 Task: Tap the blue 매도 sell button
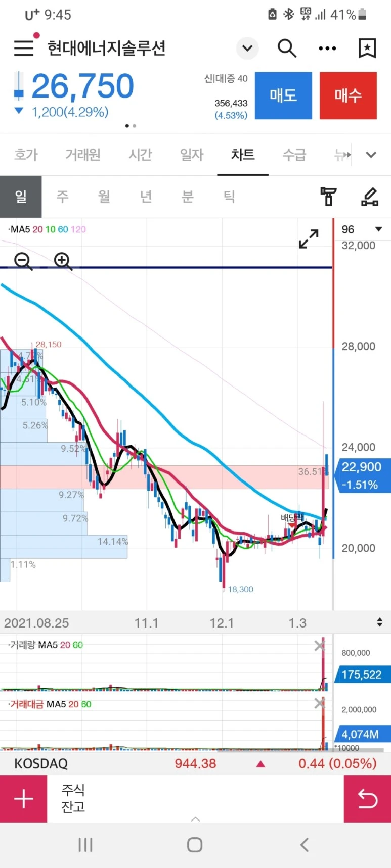click(x=283, y=95)
